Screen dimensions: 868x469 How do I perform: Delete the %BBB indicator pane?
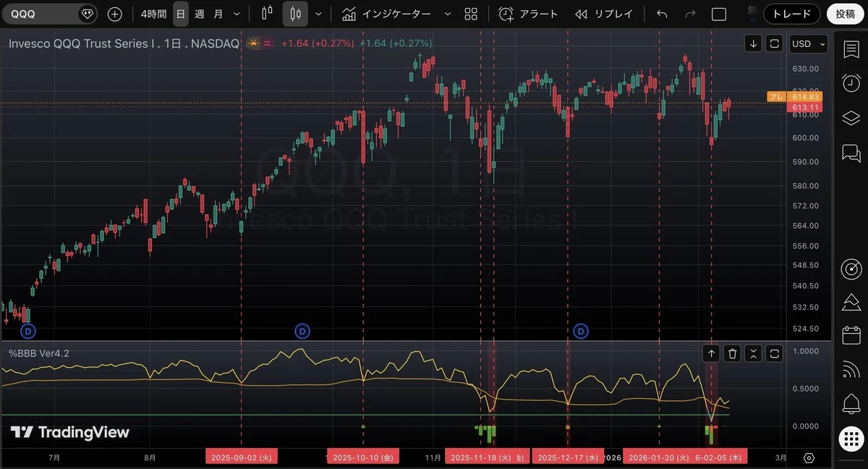click(733, 353)
